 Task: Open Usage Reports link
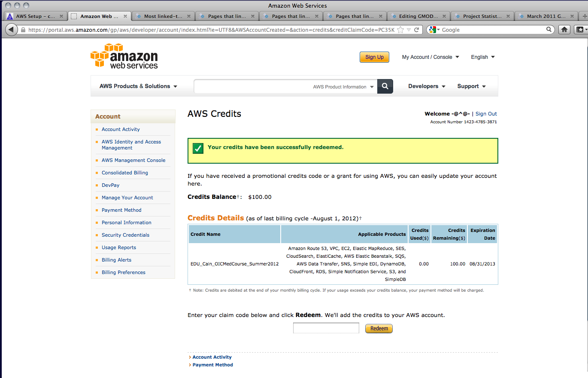pyautogui.click(x=119, y=247)
